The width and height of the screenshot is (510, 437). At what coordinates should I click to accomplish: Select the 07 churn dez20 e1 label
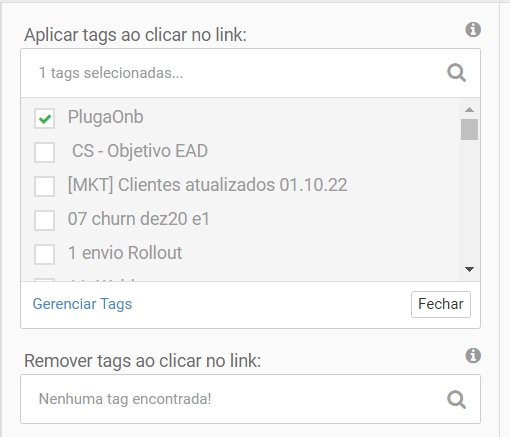pos(139,219)
